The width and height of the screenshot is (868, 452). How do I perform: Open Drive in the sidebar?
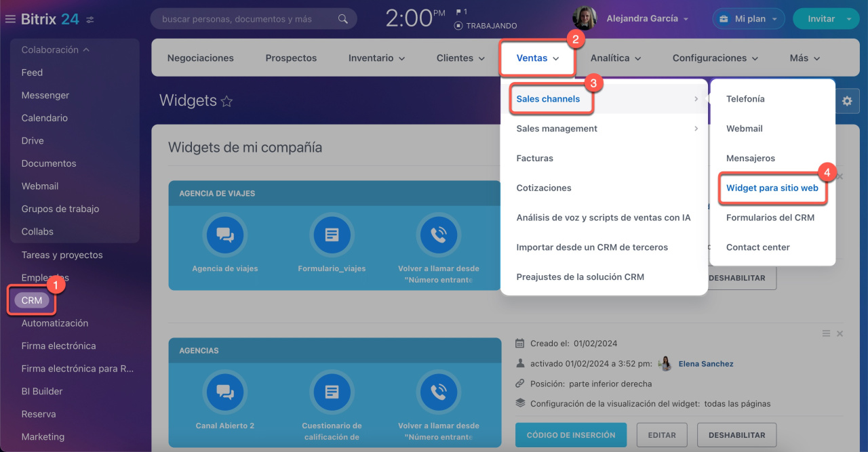tap(33, 141)
